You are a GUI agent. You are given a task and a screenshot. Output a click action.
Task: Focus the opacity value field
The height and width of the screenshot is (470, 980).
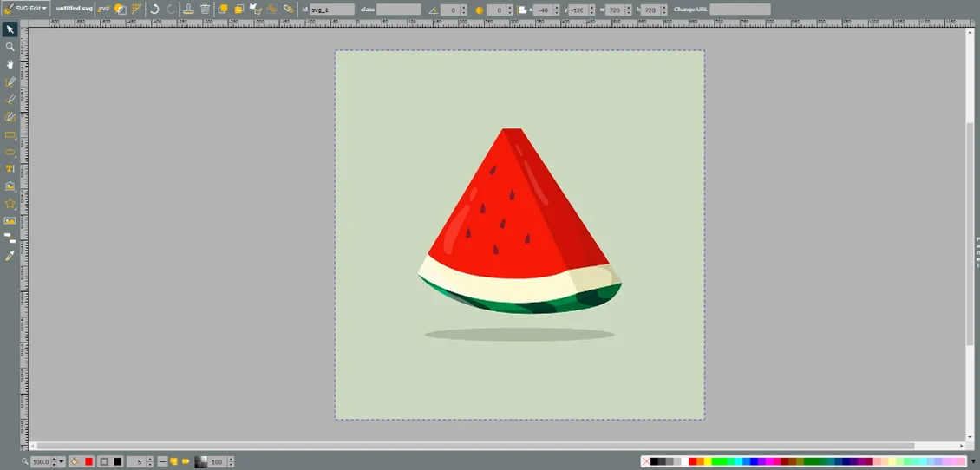[x=219, y=462]
